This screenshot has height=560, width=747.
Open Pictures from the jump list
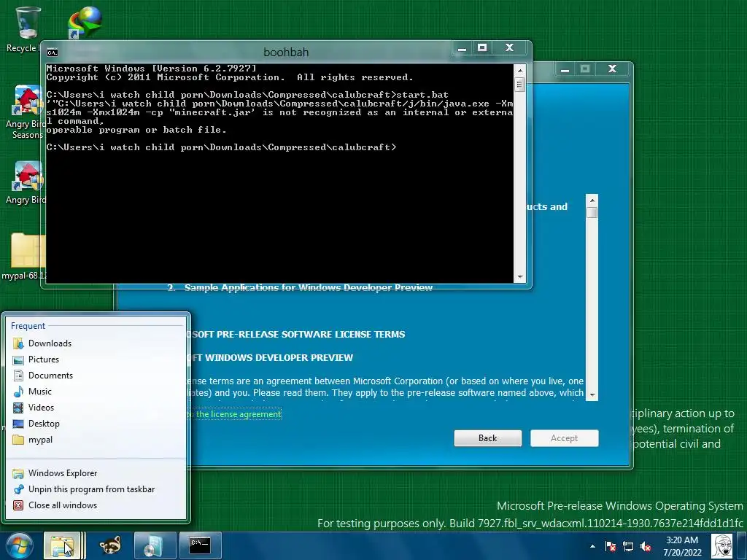[96, 359]
